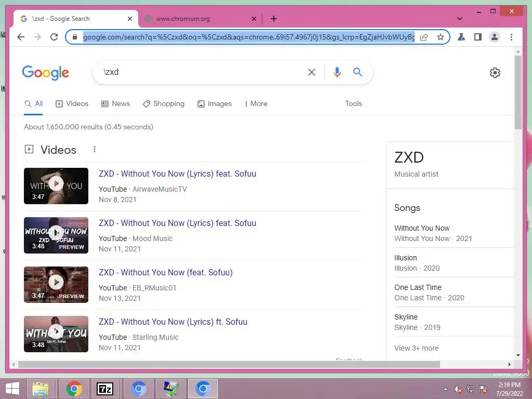Click the vertical scrollbar thumb
Image resolution: width=532 pixels, height=399 pixels.
click(518, 92)
